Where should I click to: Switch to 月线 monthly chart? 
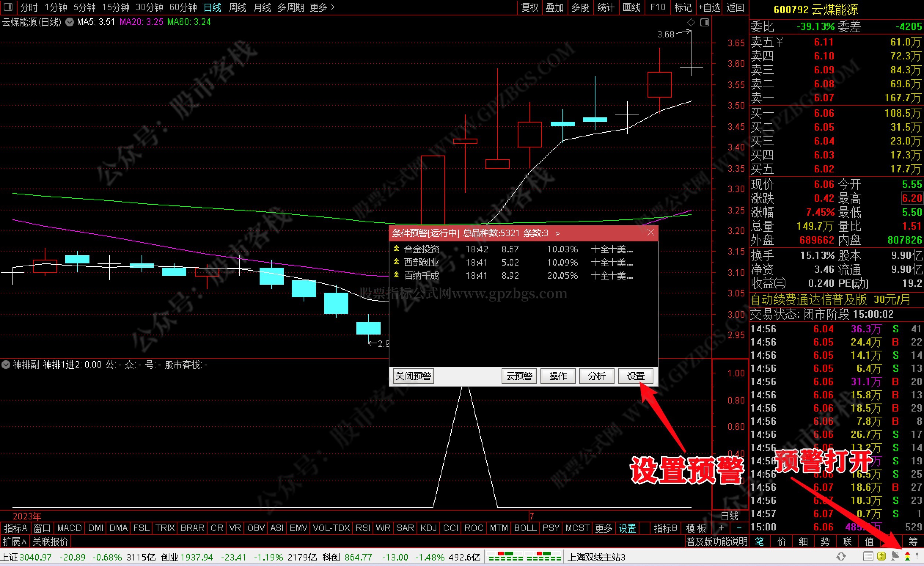pyautogui.click(x=262, y=7)
